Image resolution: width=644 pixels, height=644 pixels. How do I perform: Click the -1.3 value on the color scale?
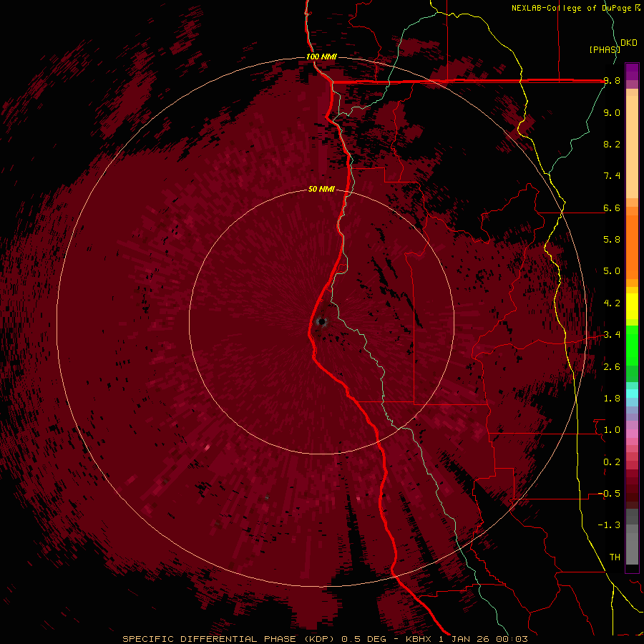pos(609,525)
